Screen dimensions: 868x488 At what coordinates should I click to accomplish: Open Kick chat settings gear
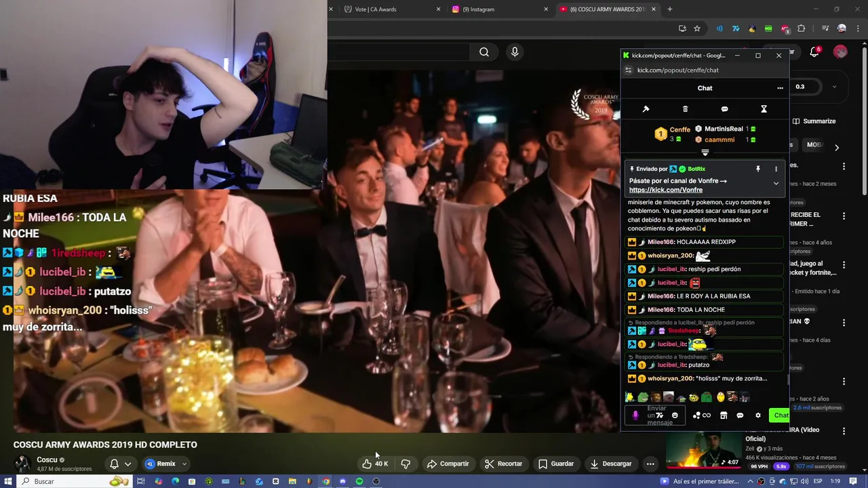[757, 415]
